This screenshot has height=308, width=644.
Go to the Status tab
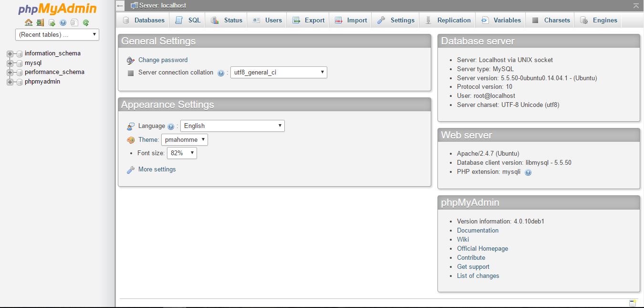(227, 20)
